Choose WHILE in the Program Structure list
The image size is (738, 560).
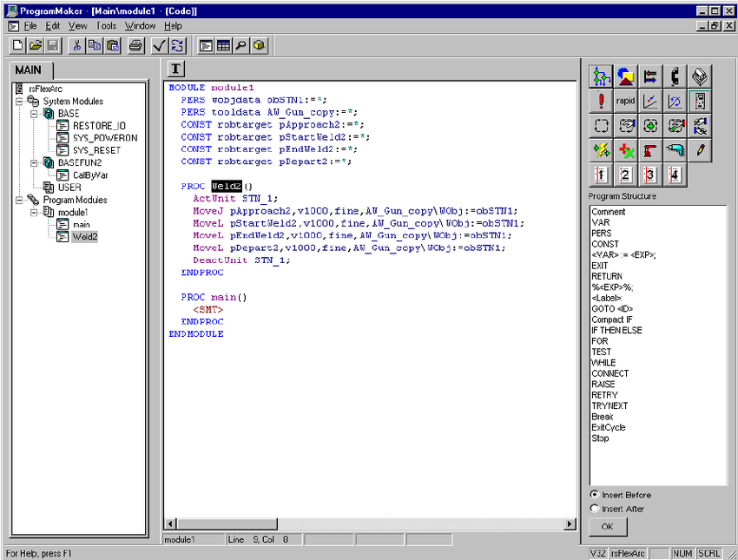pos(603,363)
